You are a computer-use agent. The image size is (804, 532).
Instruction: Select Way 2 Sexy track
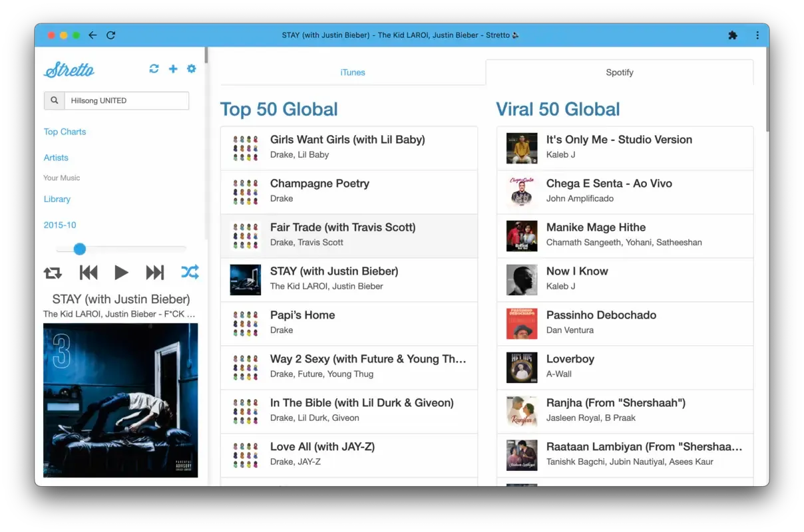pyautogui.click(x=349, y=368)
